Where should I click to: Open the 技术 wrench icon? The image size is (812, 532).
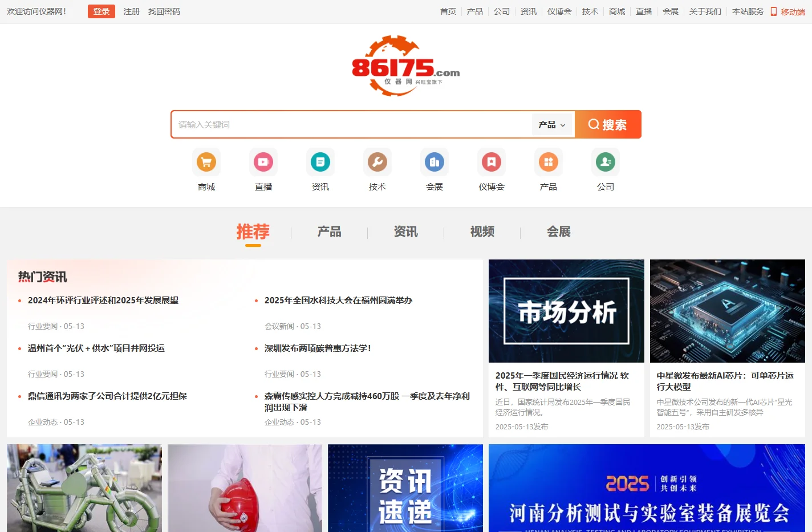377,162
